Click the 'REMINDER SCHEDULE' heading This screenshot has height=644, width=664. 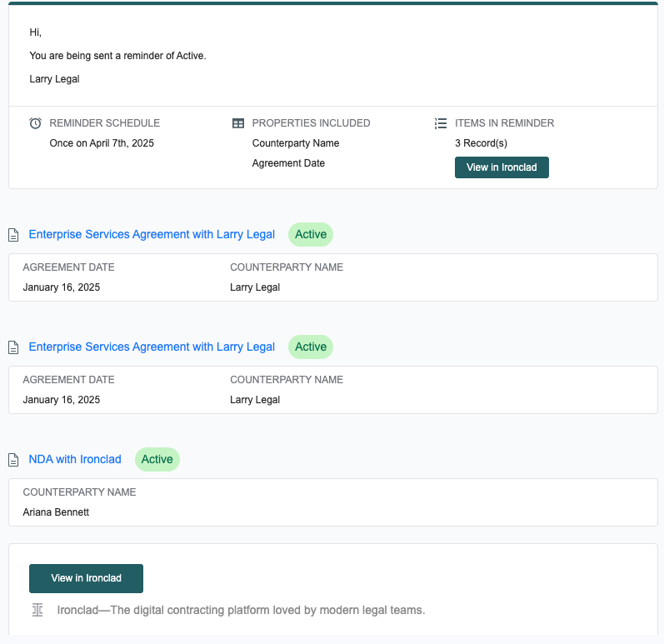[x=105, y=123]
